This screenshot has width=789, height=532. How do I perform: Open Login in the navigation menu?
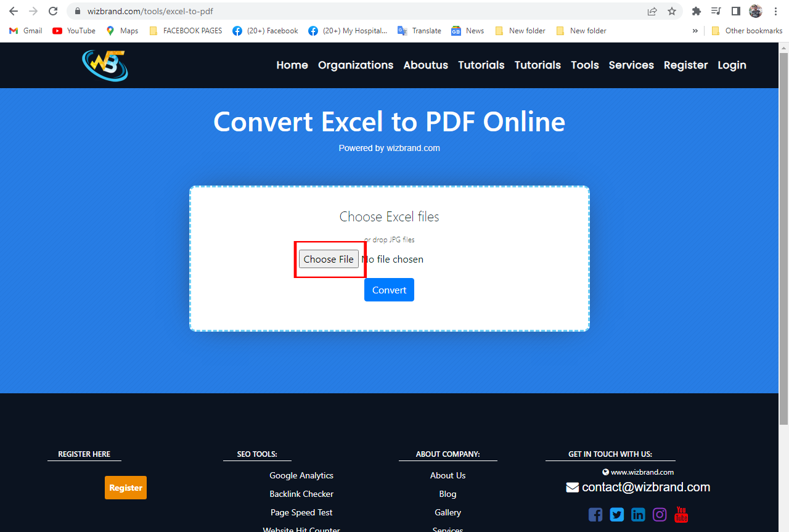[732, 65]
